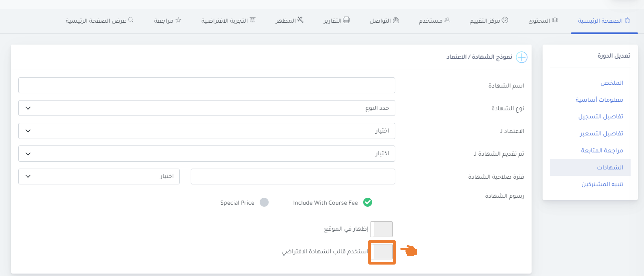Open the التجربة الافتراضية tab

tap(228, 20)
